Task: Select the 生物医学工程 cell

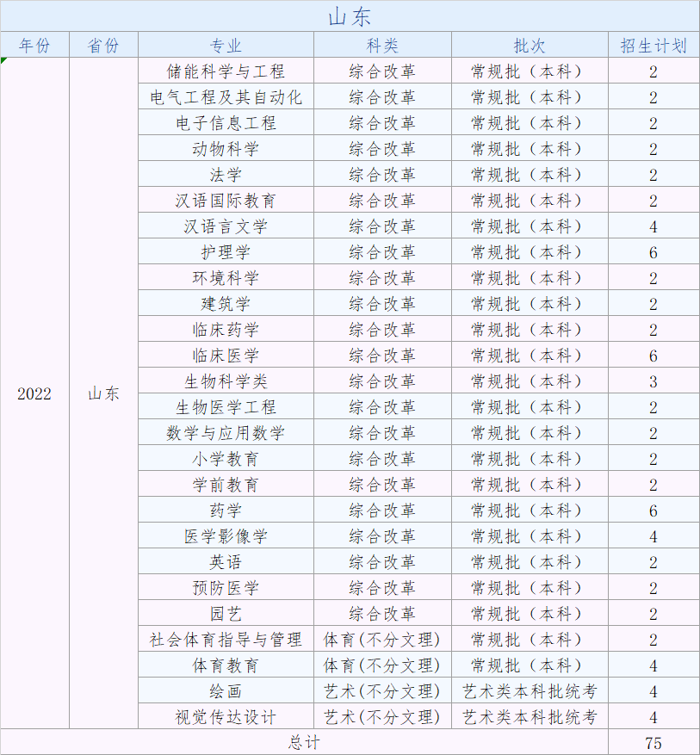Action: (226, 407)
